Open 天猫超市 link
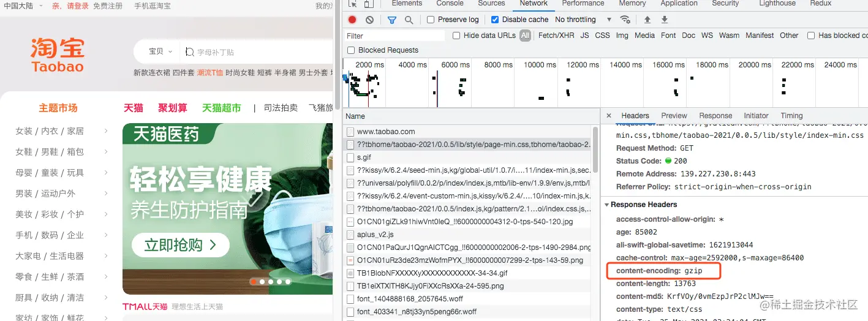 [222, 108]
